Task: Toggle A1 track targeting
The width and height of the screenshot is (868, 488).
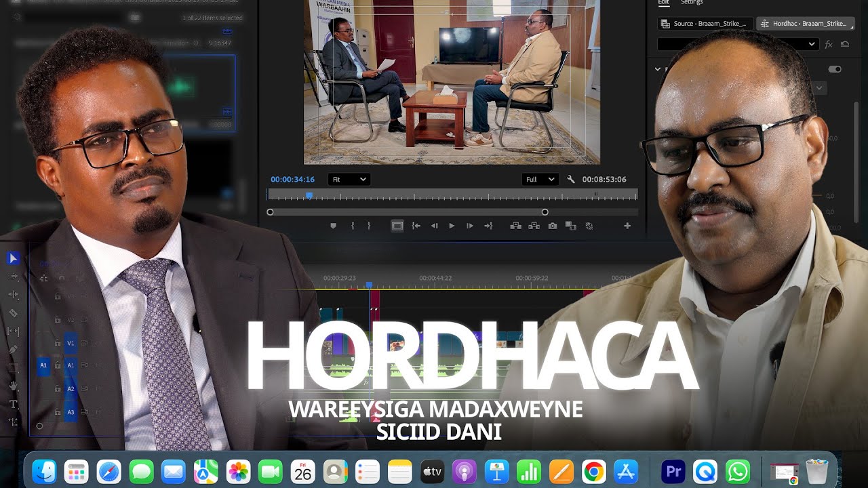Action: click(71, 365)
